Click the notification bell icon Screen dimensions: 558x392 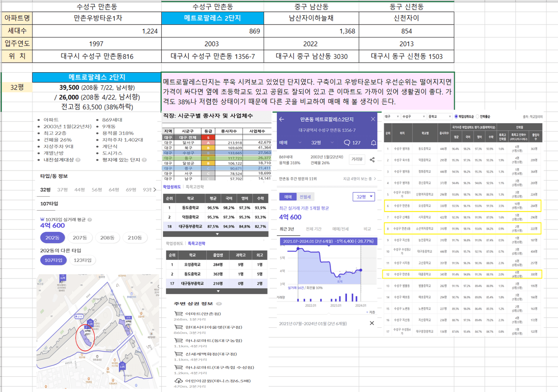point(373,143)
